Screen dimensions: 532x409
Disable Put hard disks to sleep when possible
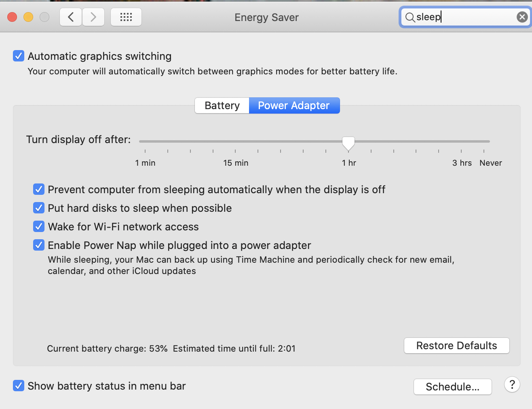[38, 208]
